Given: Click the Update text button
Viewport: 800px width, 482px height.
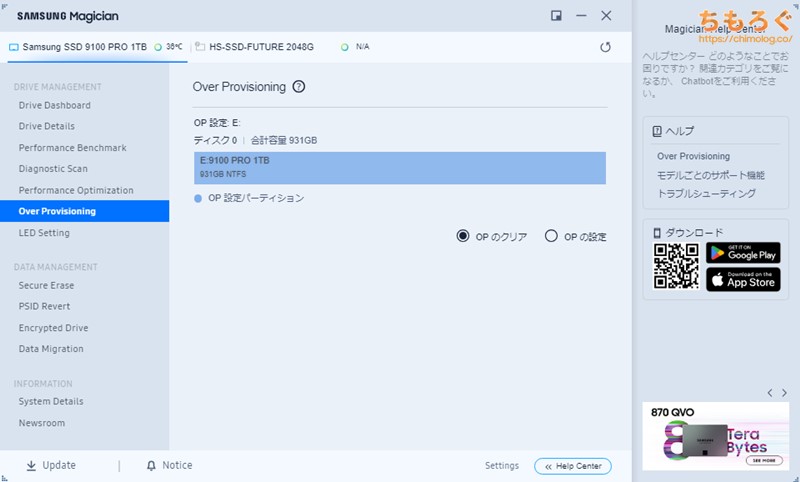Looking at the screenshot, I should coord(59,465).
